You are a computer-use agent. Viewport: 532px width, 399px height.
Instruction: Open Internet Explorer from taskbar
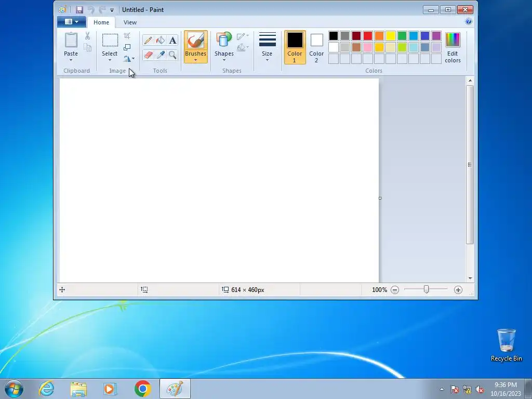pyautogui.click(x=46, y=389)
